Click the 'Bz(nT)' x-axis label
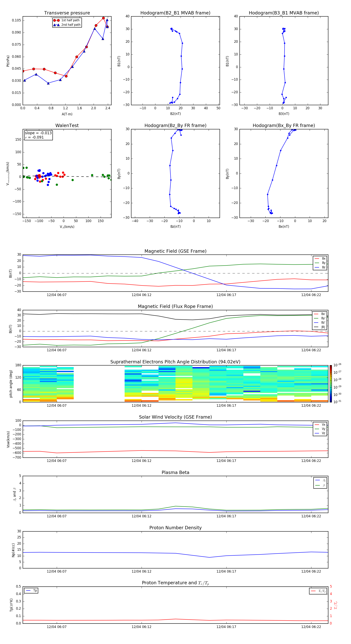351x644 pixels. click(175, 227)
